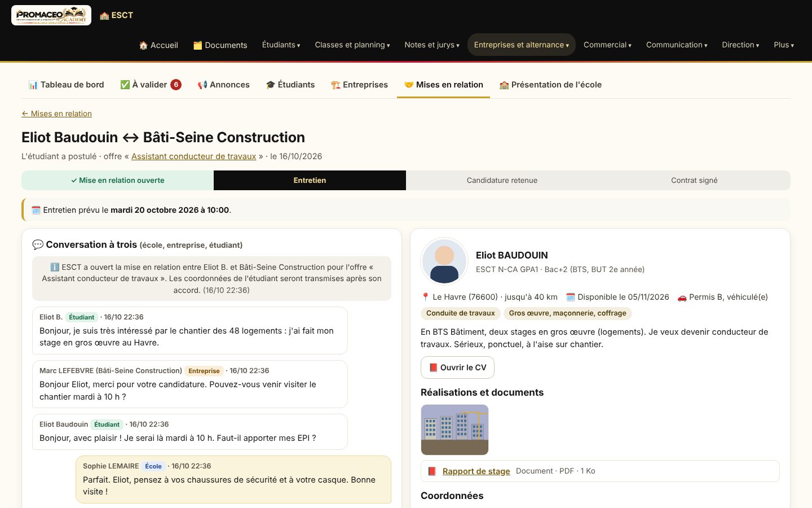Screen dimensions: 812x508
Task: Open the building site thumbnail image
Action: tap(454, 430)
